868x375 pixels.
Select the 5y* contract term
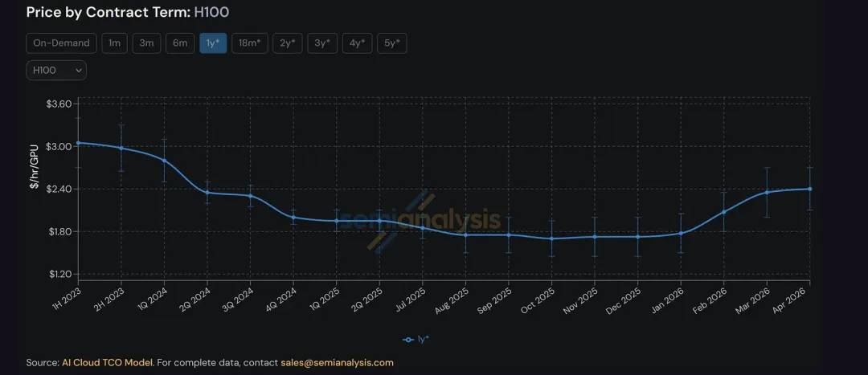[392, 43]
